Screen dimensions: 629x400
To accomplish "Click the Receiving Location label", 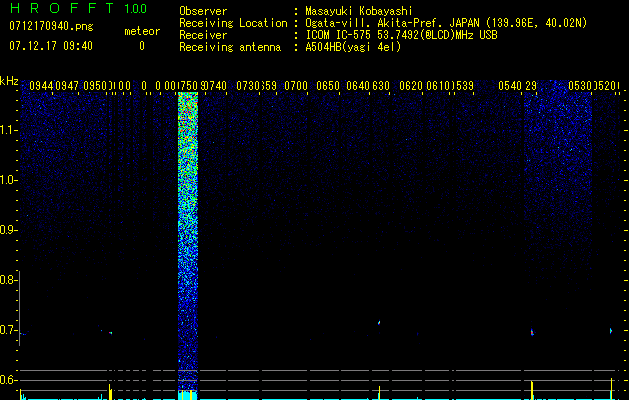I will [233, 23].
